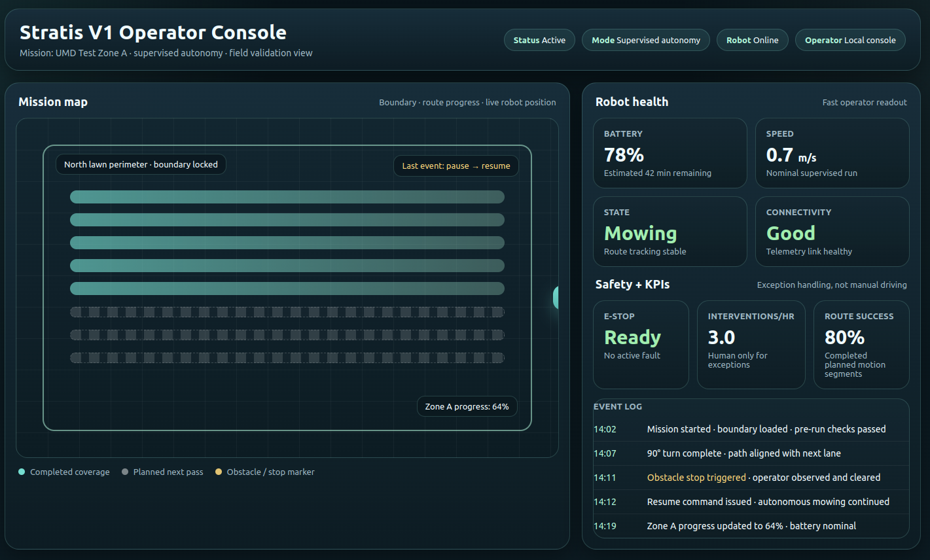
Task: Click the Zone A progress: 64% badge
Action: (x=467, y=406)
